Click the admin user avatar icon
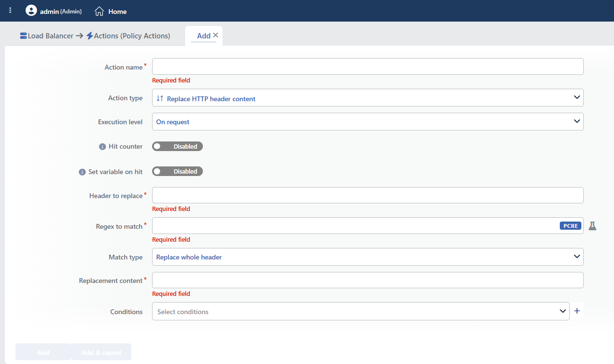 31,11
